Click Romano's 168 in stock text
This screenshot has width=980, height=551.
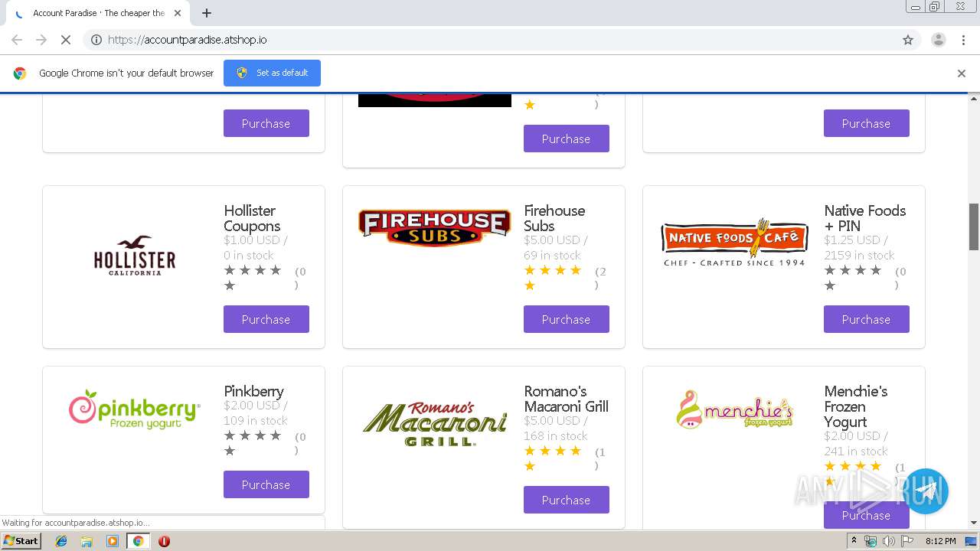[556, 435]
